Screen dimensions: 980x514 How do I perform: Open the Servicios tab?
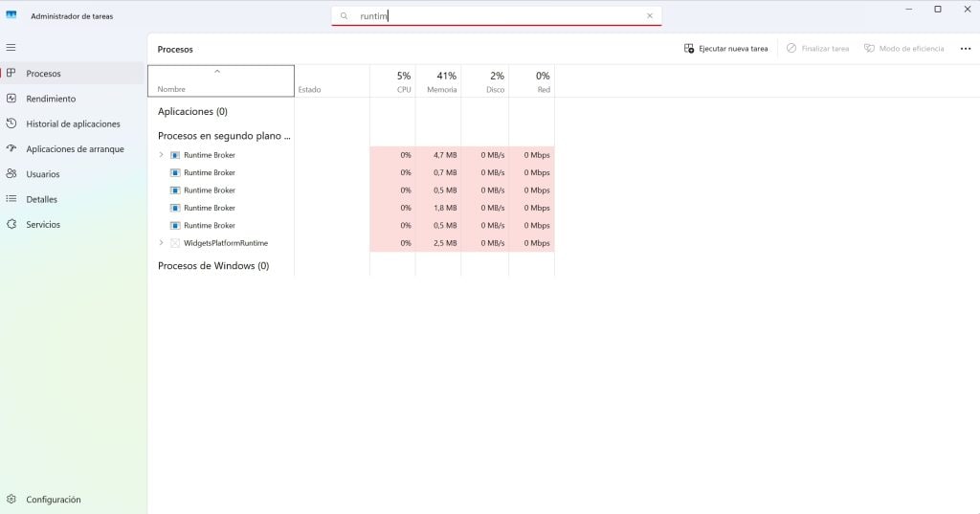(73, 224)
